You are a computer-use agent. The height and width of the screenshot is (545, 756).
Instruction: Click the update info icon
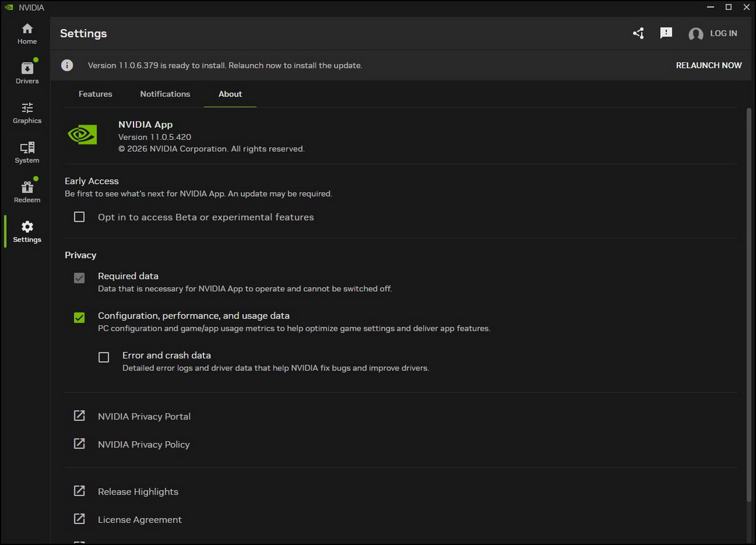coord(67,66)
